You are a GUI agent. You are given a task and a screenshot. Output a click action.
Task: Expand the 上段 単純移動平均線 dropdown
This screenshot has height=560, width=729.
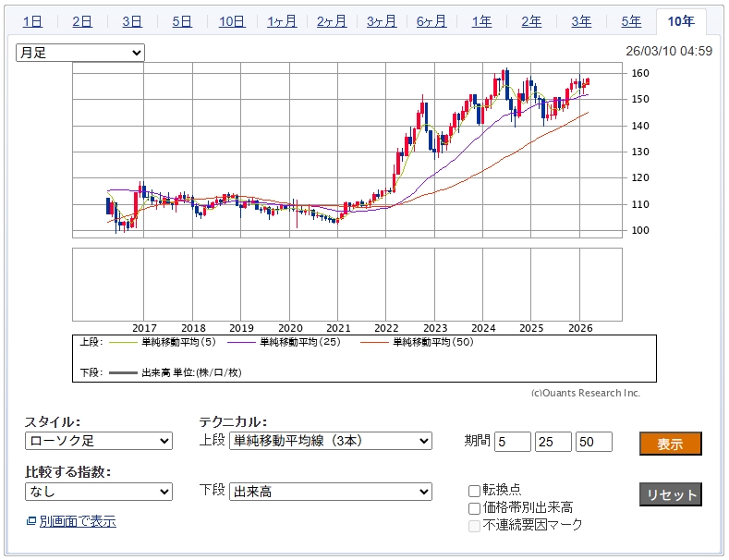click(x=330, y=442)
